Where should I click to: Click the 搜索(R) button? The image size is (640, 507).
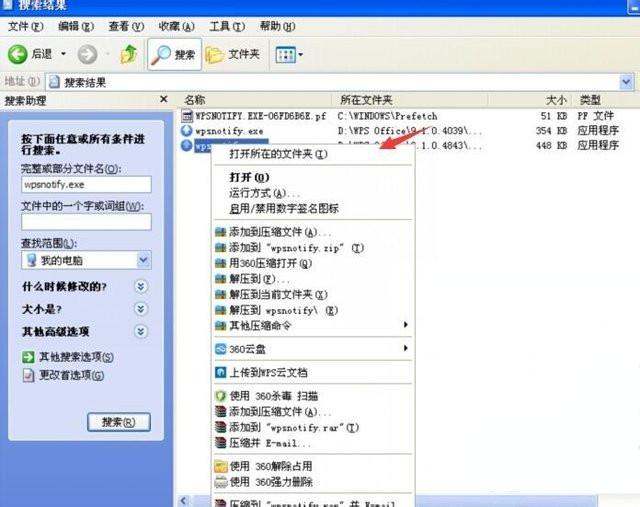[119, 422]
